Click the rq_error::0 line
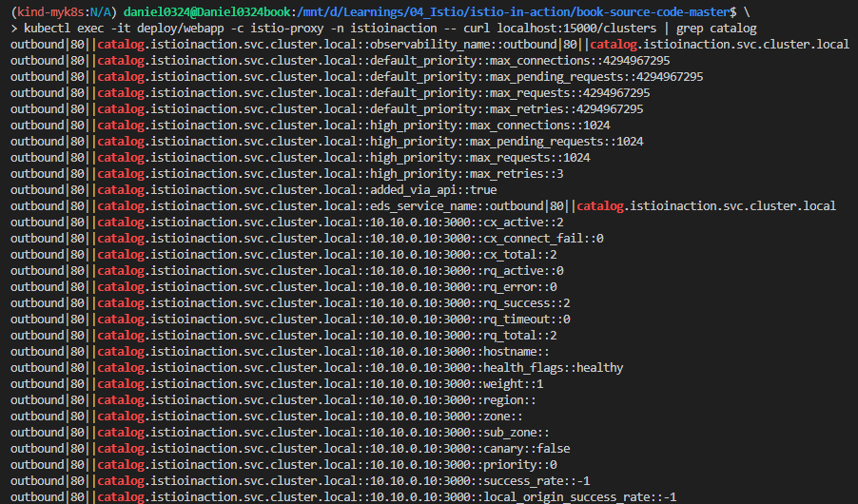 coord(284,286)
